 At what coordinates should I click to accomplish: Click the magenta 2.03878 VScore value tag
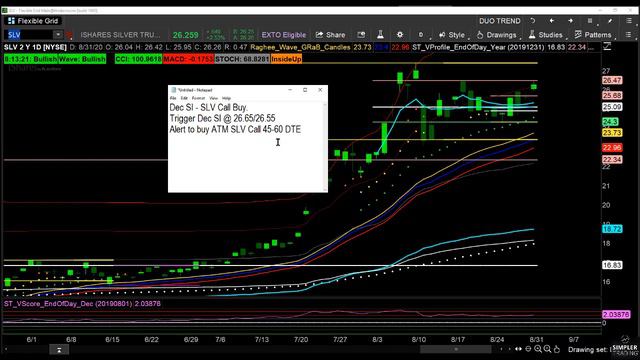coord(616,315)
